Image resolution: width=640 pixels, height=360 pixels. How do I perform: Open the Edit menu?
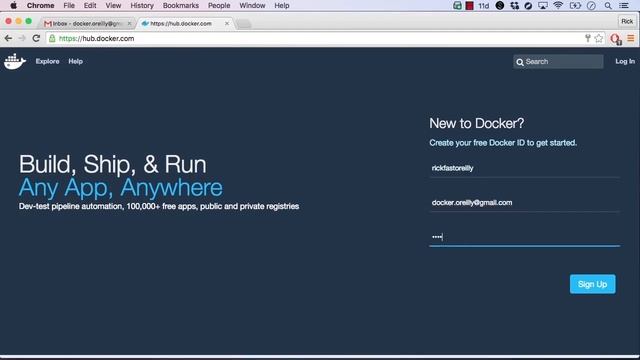pos(90,6)
